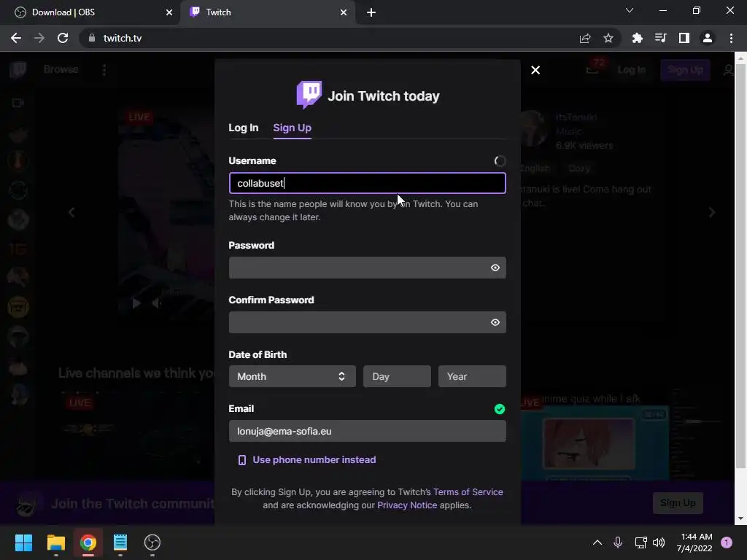Open the tab search chevron
Screen dimensions: 747x560
pyautogui.click(x=630, y=10)
